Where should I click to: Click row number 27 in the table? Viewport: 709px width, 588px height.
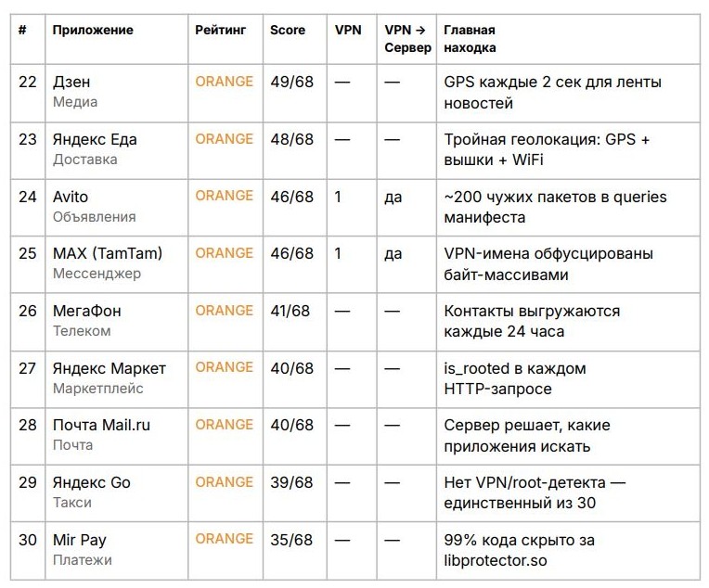pos(28,368)
